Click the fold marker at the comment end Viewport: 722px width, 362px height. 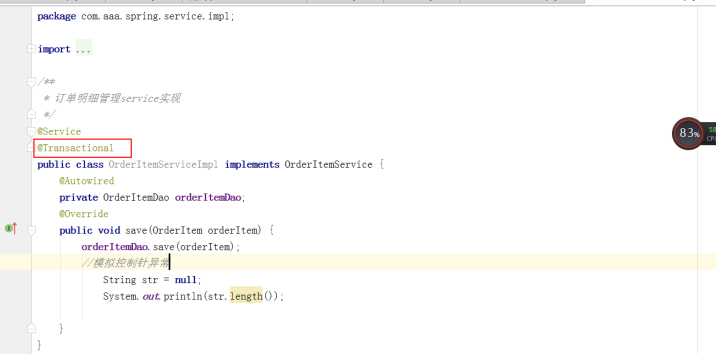pyautogui.click(x=31, y=114)
